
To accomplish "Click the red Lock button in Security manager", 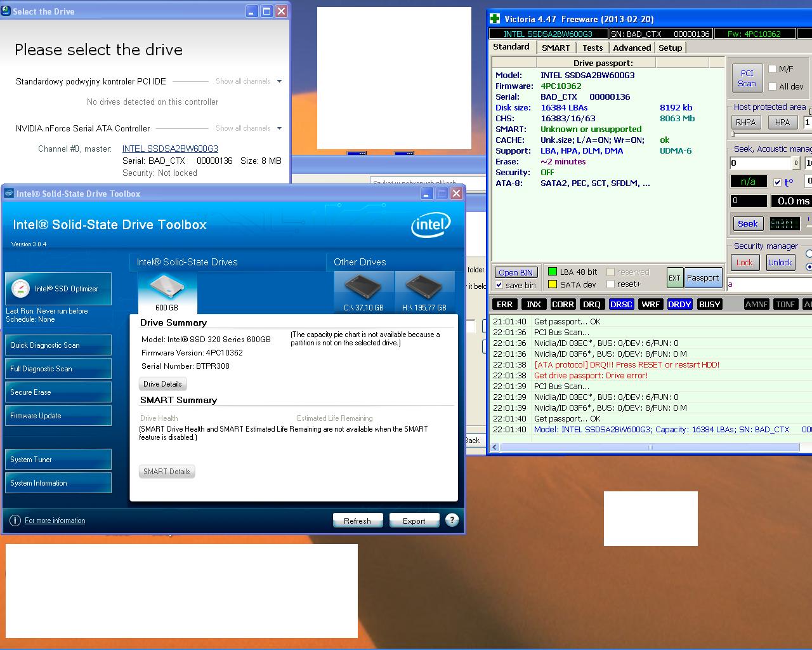I will (x=745, y=262).
